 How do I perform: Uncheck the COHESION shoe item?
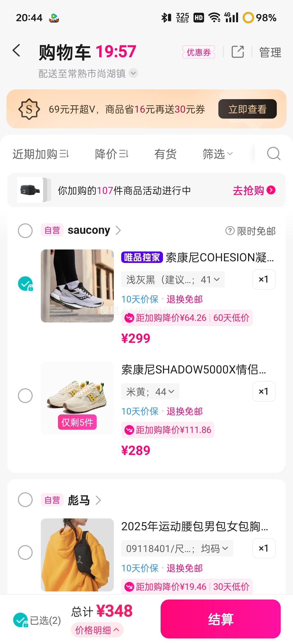25,284
